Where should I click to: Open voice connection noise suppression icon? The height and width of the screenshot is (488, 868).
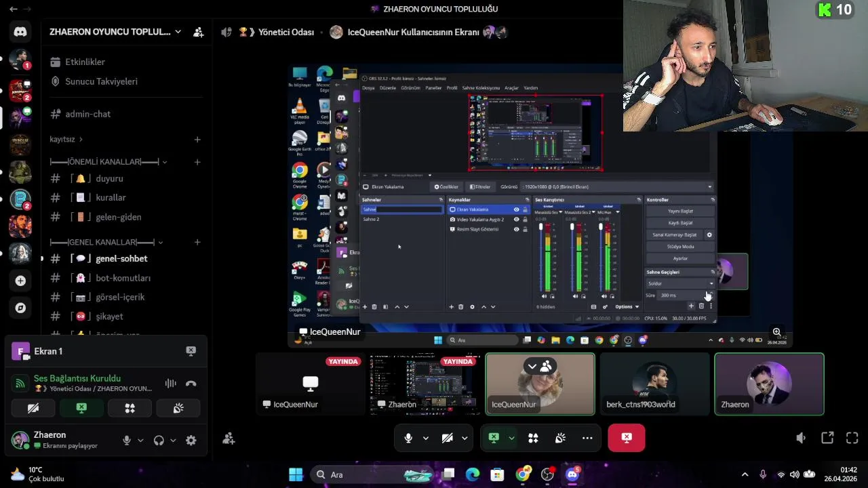(170, 384)
